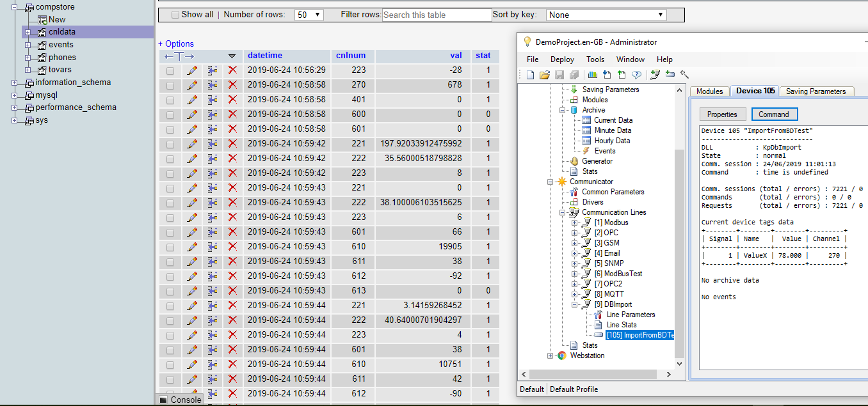Click red delete X for row val 3.14159268452
This screenshot has width=868, height=406.
coord(232,306)
